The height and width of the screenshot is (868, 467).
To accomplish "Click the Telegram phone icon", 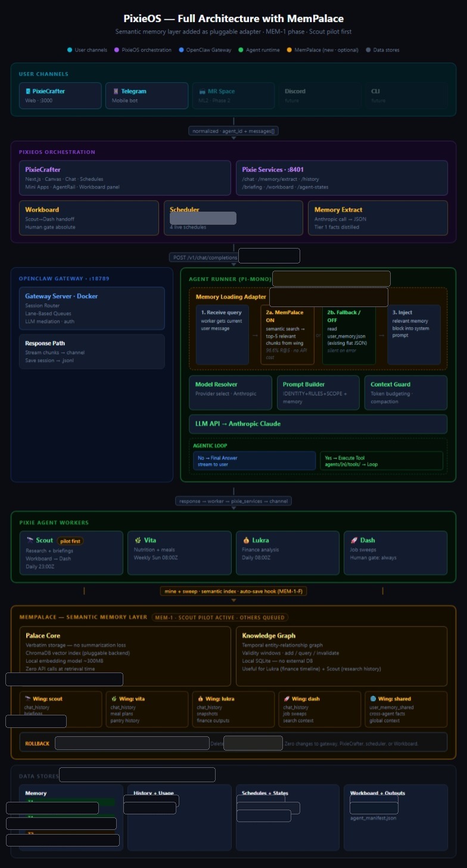I will click(116, 91).
